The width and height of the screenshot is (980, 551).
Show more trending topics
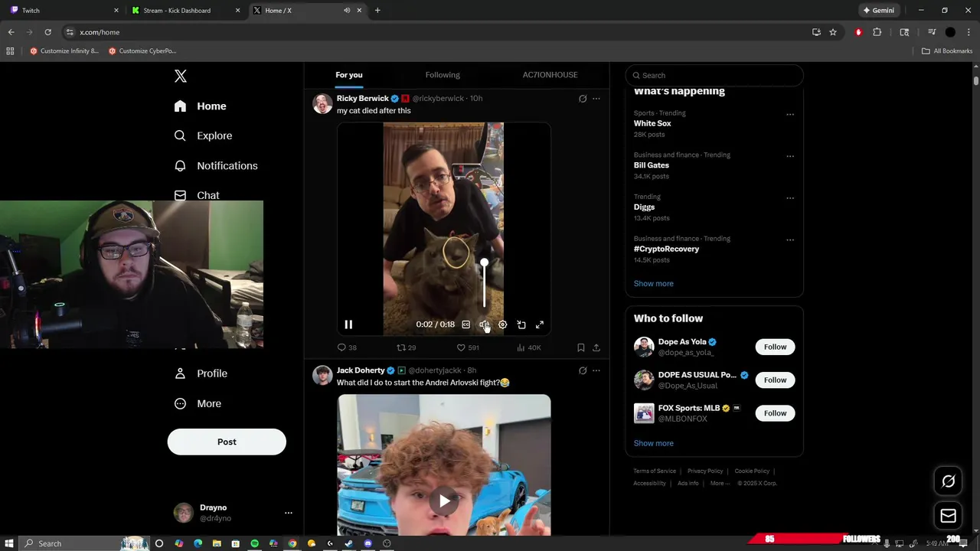[654, 284]
